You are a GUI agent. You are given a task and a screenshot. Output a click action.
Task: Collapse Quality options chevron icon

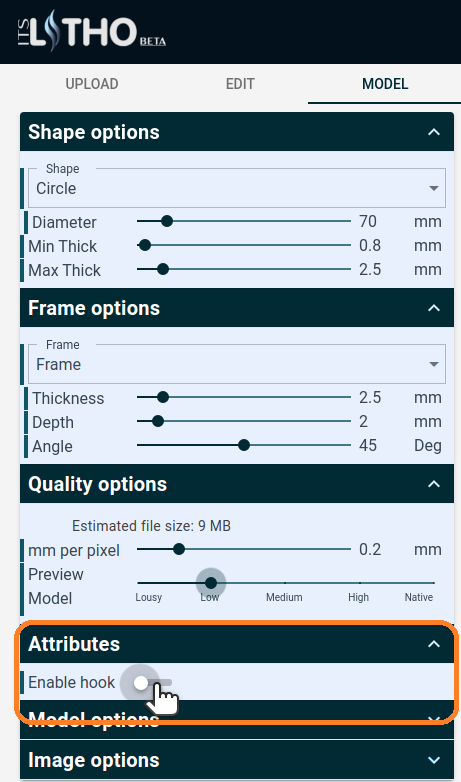pyautogui.click(x=434, y=484)
